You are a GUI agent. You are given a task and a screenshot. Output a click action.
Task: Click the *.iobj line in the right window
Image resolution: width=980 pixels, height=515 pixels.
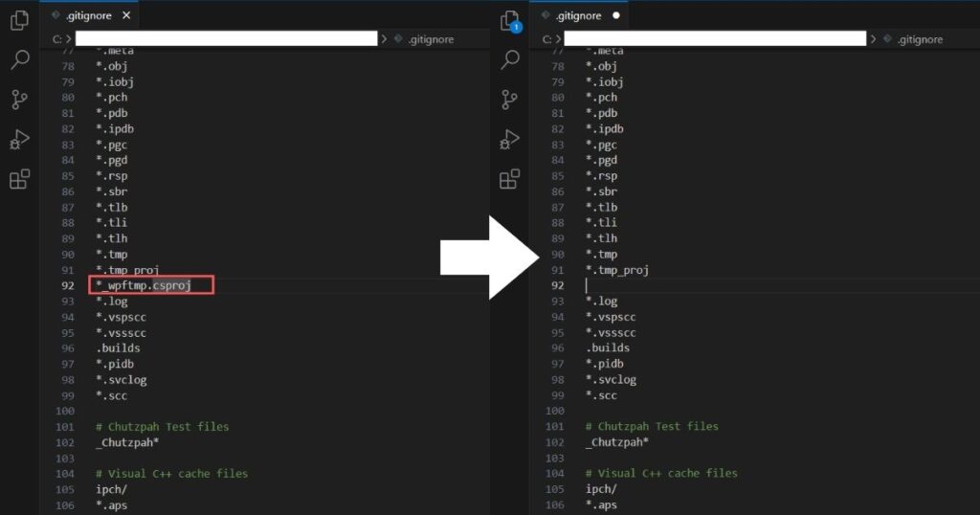pos(605,82)
